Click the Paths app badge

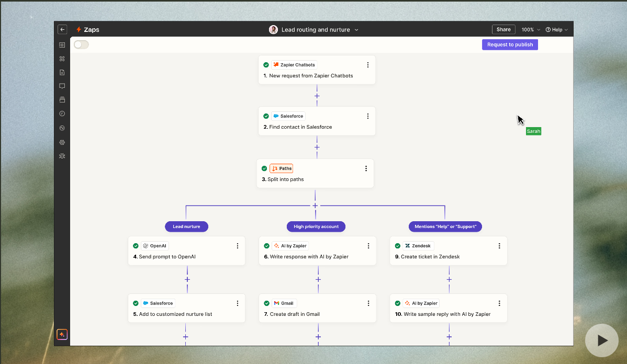pyautogui.click(x=282, y=168)
